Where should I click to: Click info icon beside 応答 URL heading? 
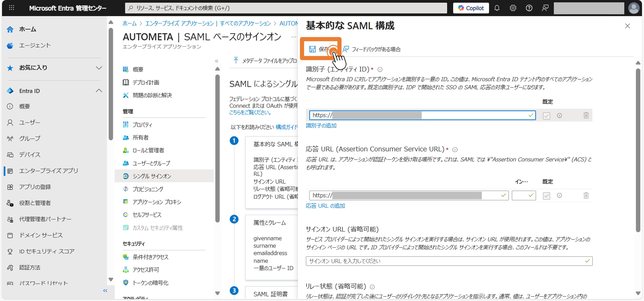pos(455,150)
